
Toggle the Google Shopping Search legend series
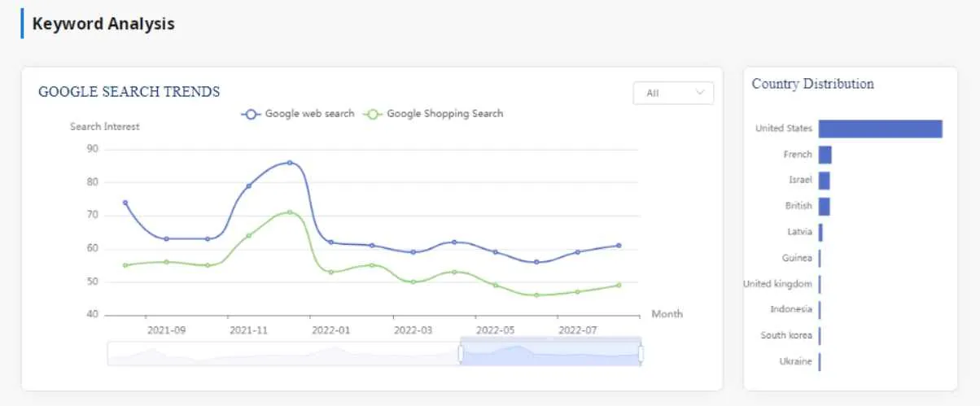click(x=434, y=114)
